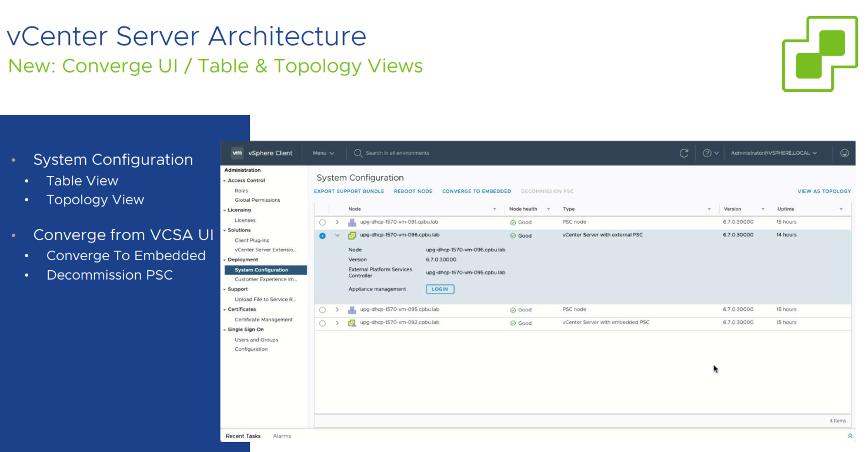Click the Type column filter icon
868x452 pixels.
[709, 210]
